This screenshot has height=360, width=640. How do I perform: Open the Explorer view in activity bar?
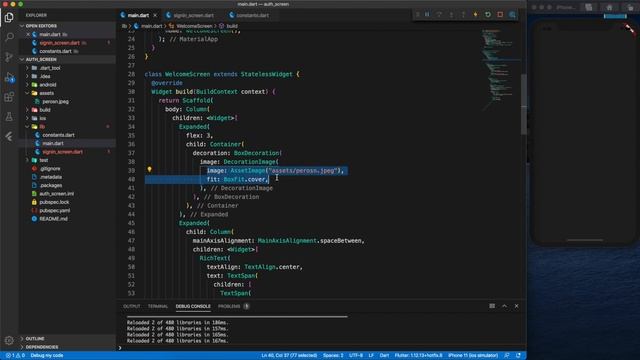[9, 17]
